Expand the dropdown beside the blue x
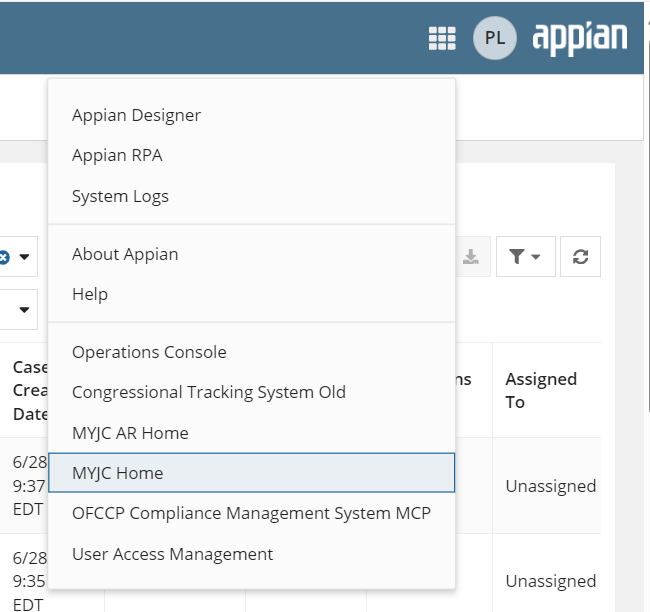 coord(24,257)
